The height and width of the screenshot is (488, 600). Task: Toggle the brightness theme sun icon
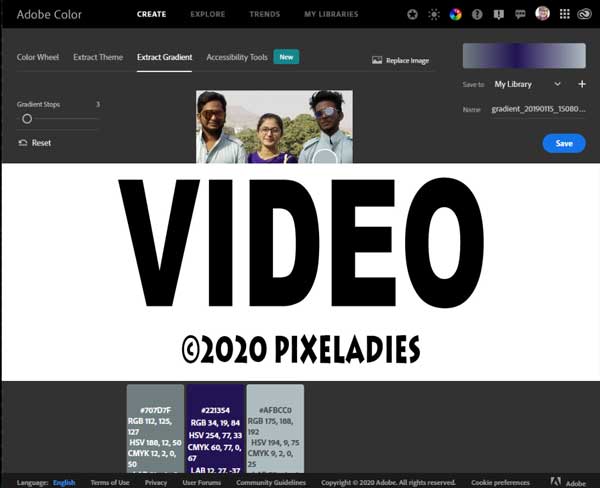pos(434,15)
